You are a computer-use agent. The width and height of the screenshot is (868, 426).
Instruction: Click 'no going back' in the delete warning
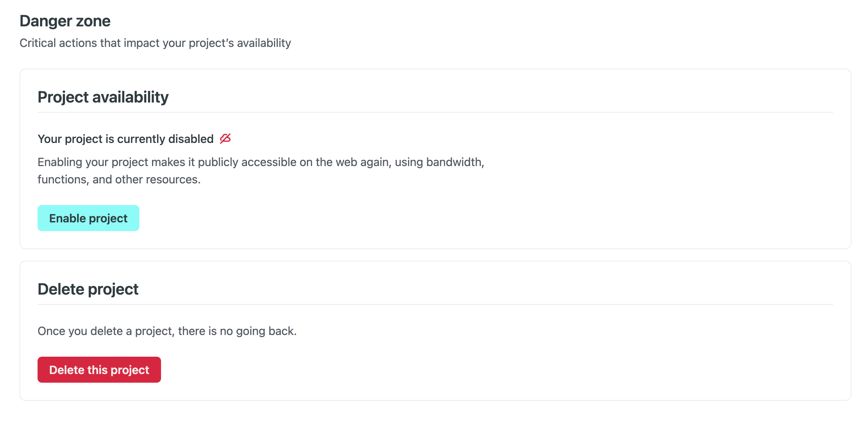(258, 331)
